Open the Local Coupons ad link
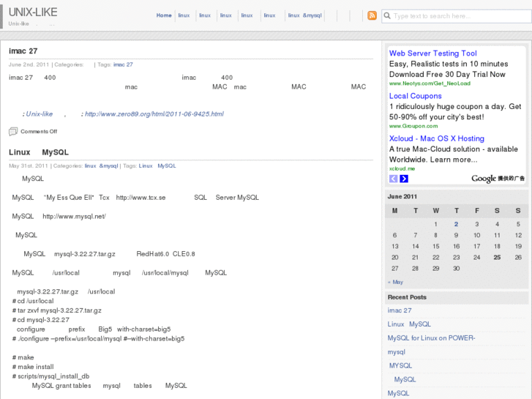This screenshot has height=399, width=532. pyautogui.click(x=415, y=96)
